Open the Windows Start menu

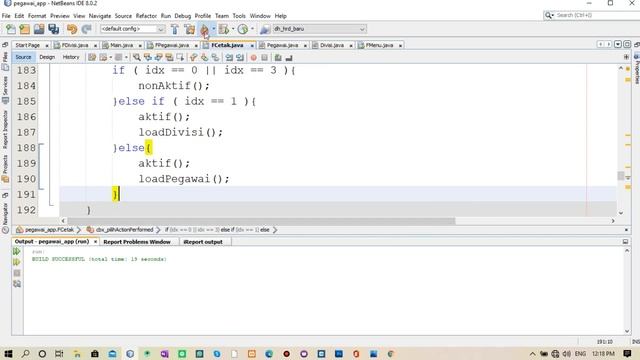[8, 353]
